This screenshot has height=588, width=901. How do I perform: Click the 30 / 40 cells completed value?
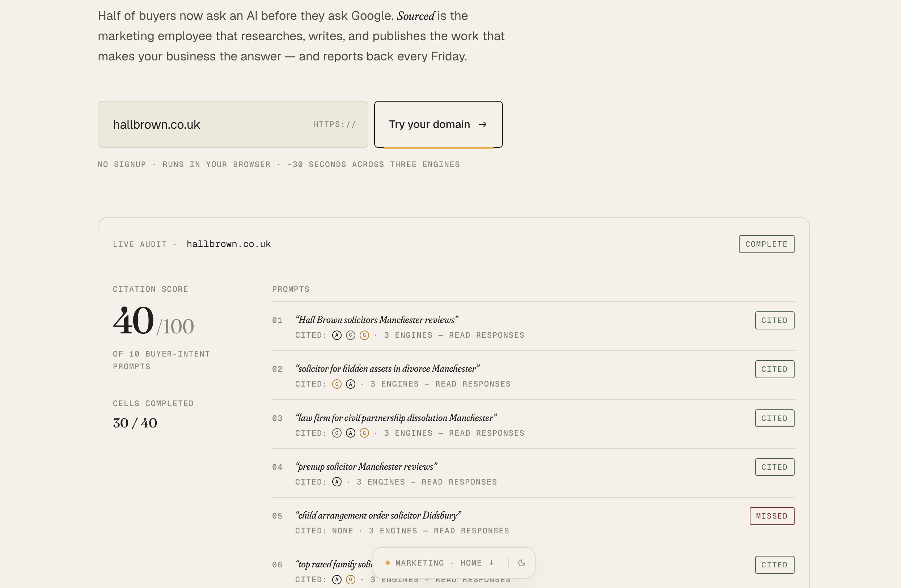(135, 423)
